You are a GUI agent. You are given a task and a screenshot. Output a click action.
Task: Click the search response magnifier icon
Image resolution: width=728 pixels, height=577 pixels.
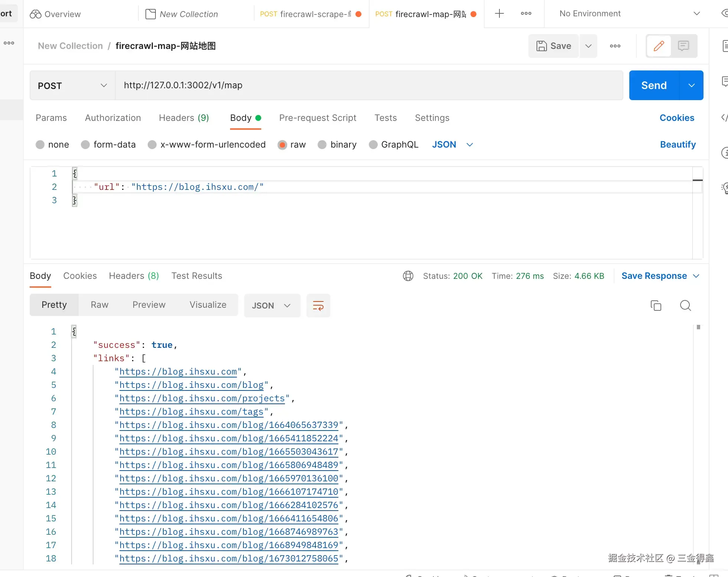[x=685, y=305]
